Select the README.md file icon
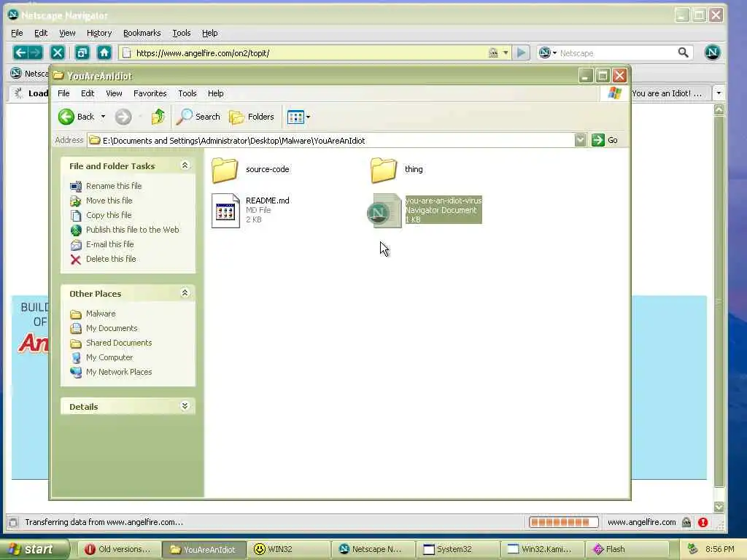The width and height of the screenshot is (747, 560). 225,211
